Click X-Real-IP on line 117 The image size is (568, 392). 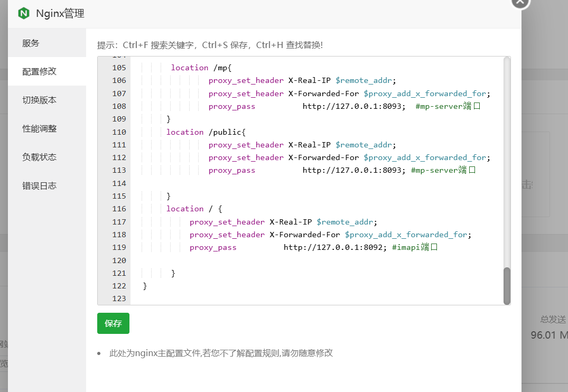tap(291, 222)
